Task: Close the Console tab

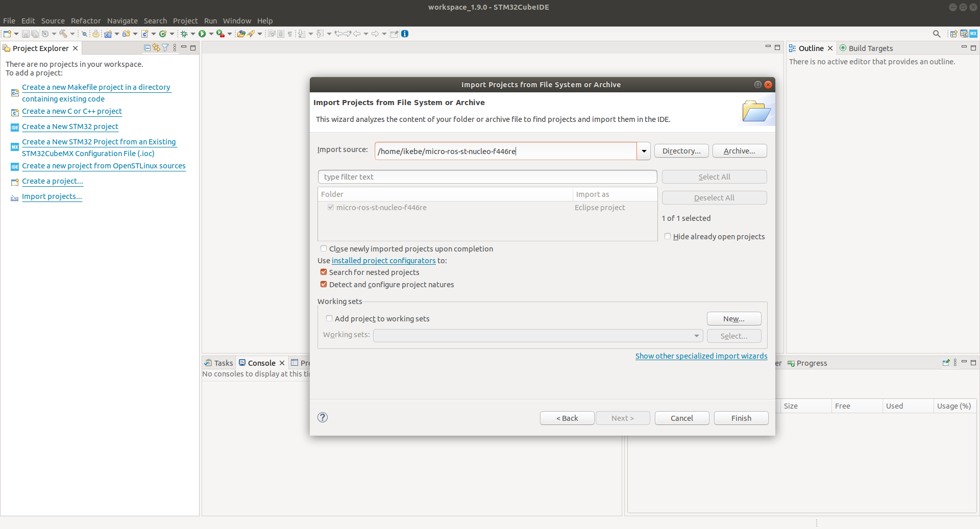Action: coord(282,363)
